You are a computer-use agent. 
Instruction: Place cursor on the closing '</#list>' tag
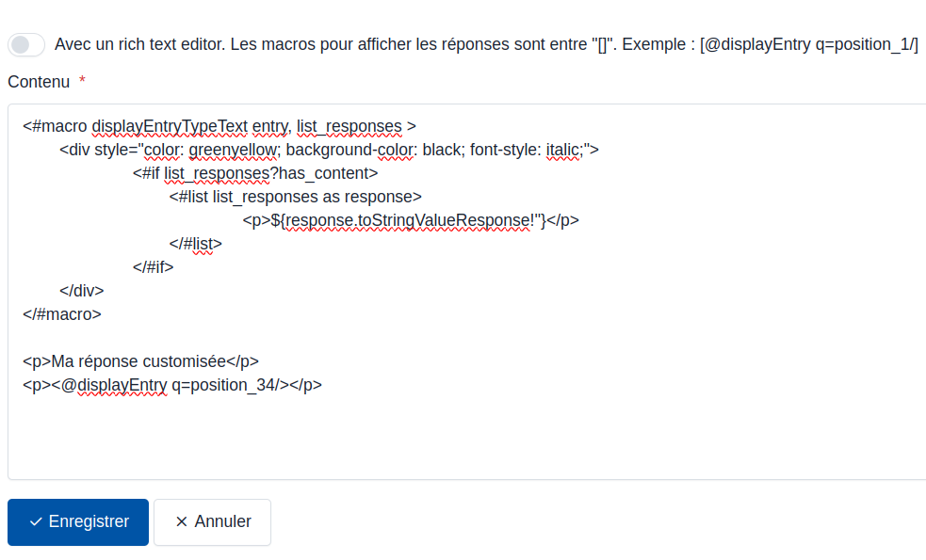[195, 244]
